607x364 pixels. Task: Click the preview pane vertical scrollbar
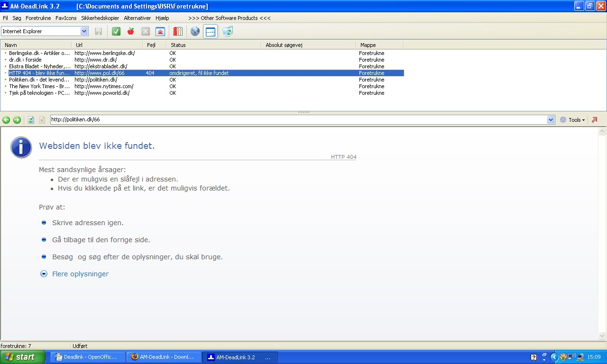click(x=602, y=233)
